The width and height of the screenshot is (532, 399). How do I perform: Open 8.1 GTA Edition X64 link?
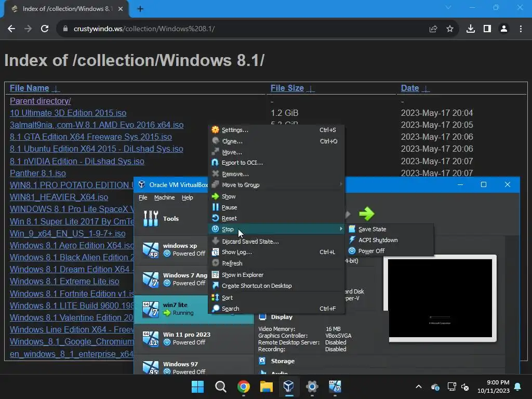[x=90, y=137]
